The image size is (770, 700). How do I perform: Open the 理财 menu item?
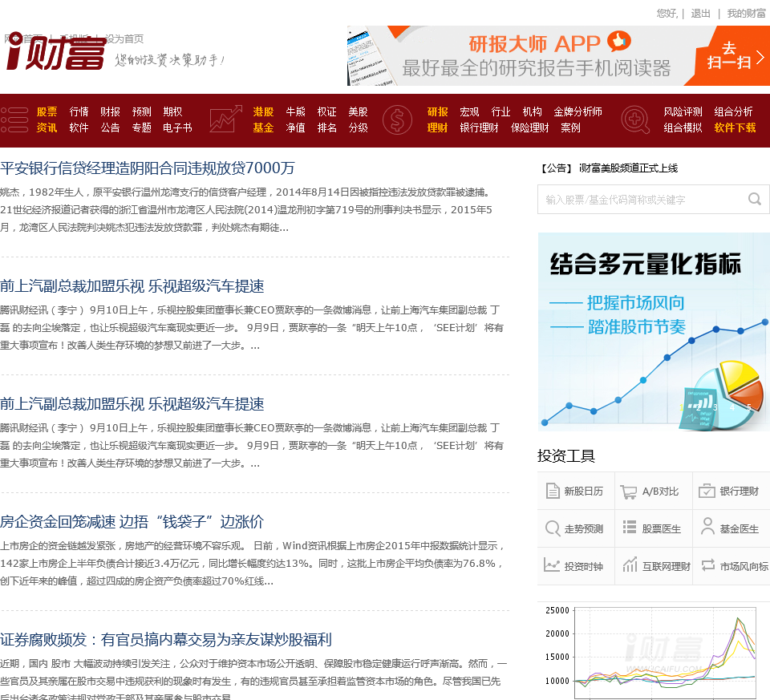[x=437, y=128]
